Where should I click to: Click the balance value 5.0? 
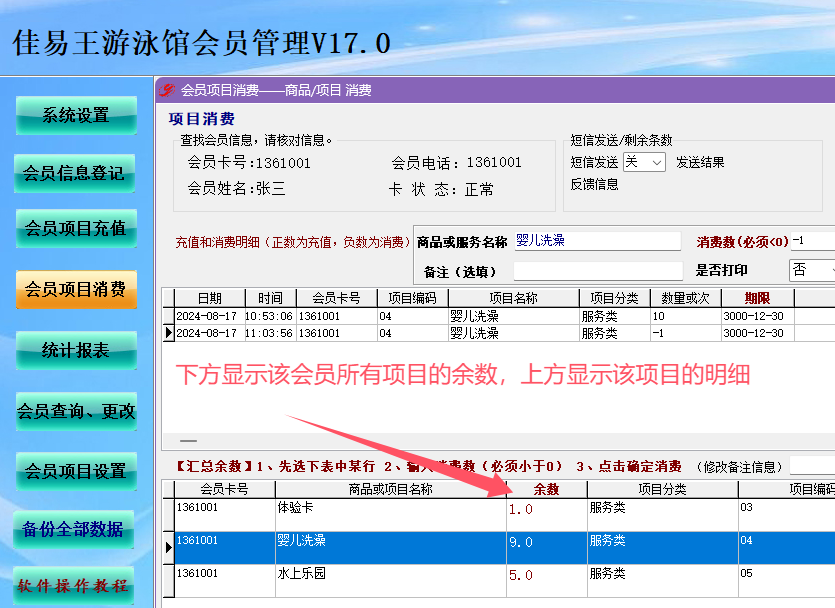[x=520, y=576]
